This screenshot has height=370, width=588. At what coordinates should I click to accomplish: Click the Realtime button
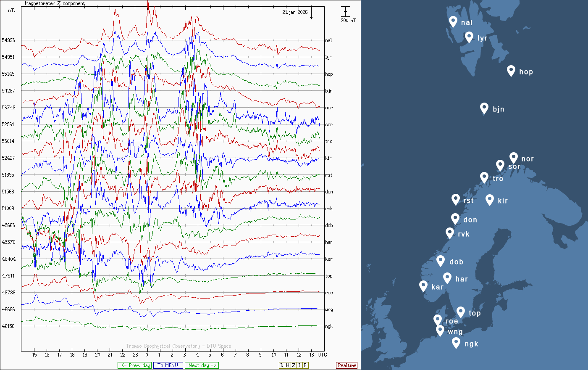point(347,365)
